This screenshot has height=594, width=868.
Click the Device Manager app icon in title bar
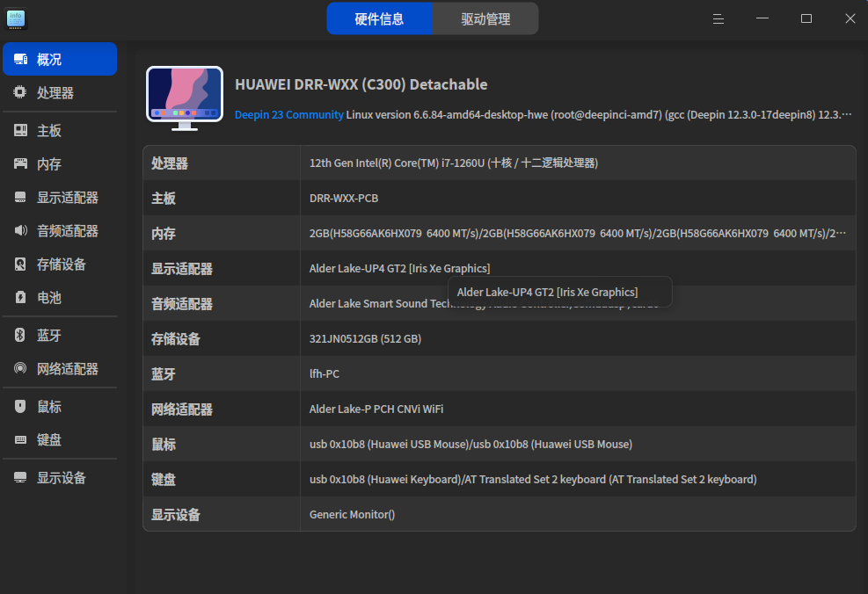click(16, 19)
